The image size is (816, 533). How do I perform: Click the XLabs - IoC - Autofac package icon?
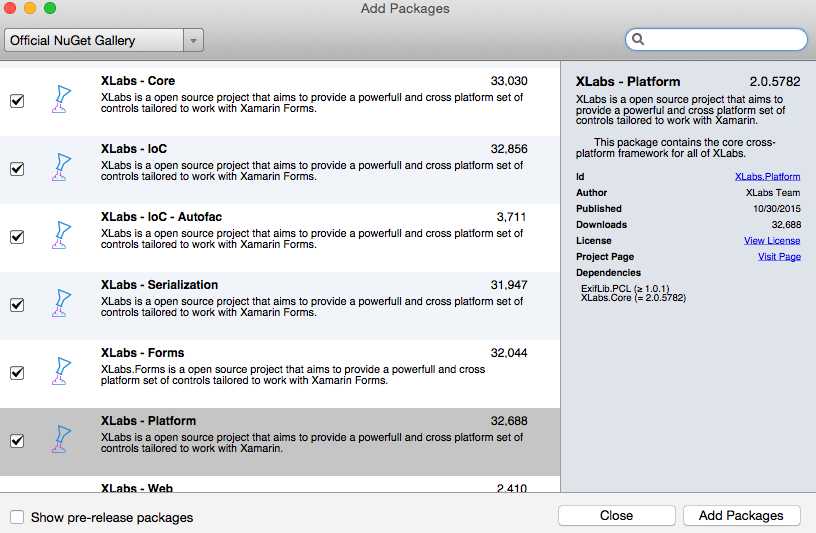click(x=61, y=235)
